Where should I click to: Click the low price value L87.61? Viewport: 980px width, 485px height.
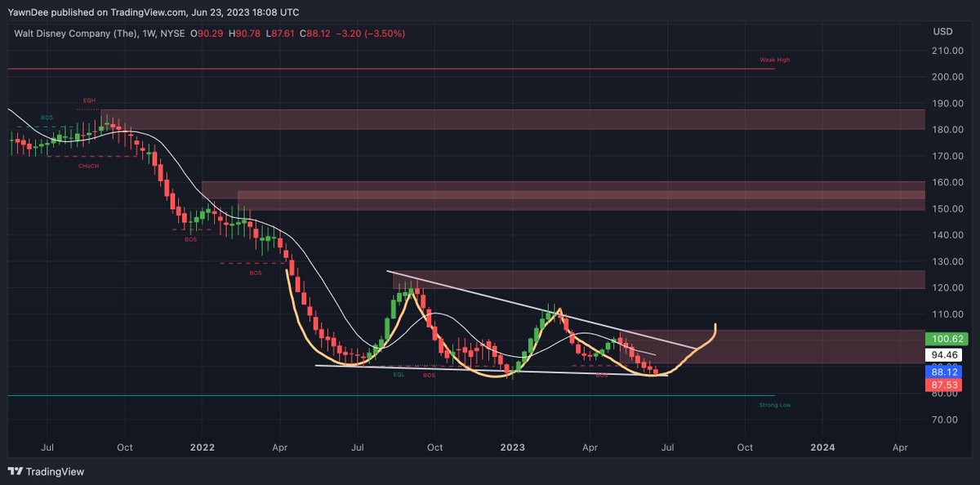[281, 33]
